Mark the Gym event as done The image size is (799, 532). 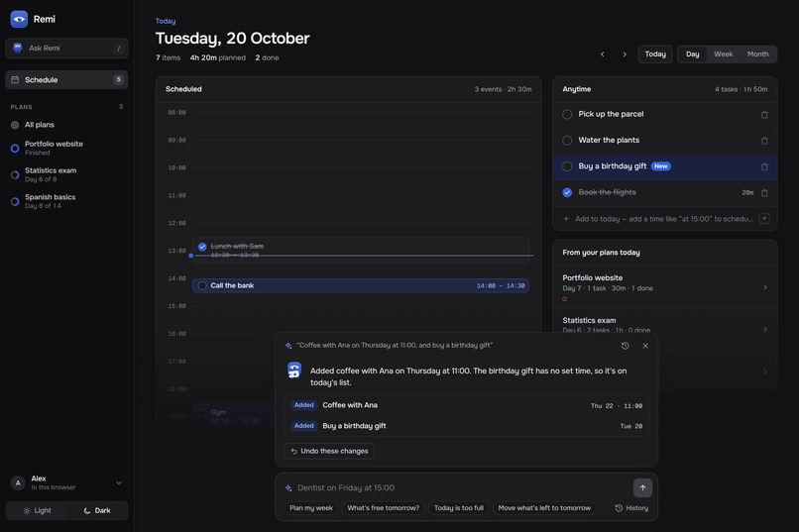pyautogui.click(x=202, y=412)
